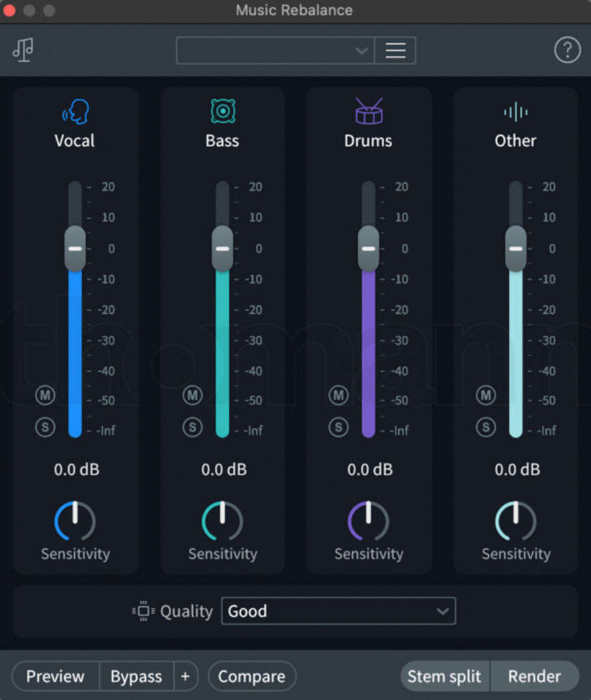The width and height of the screenshot is (591, 700).
Task: Mute the Other channel
Action: click(x=485, y=395)
